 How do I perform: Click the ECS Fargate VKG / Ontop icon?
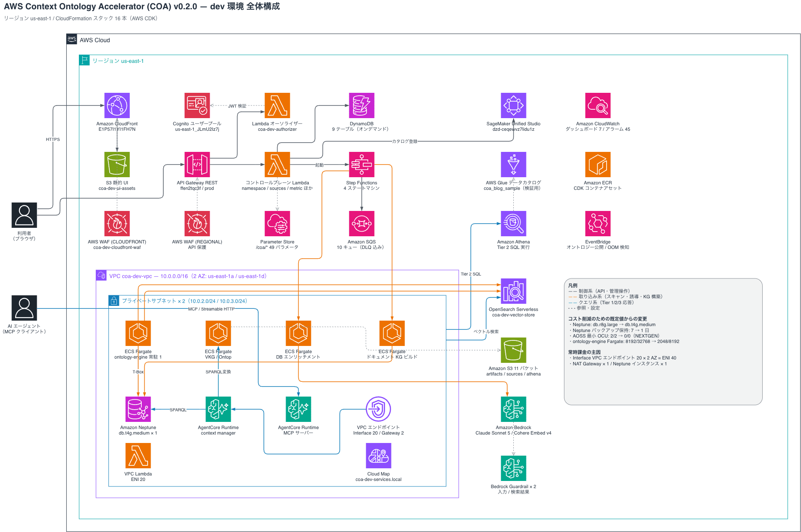click(218, 333)
